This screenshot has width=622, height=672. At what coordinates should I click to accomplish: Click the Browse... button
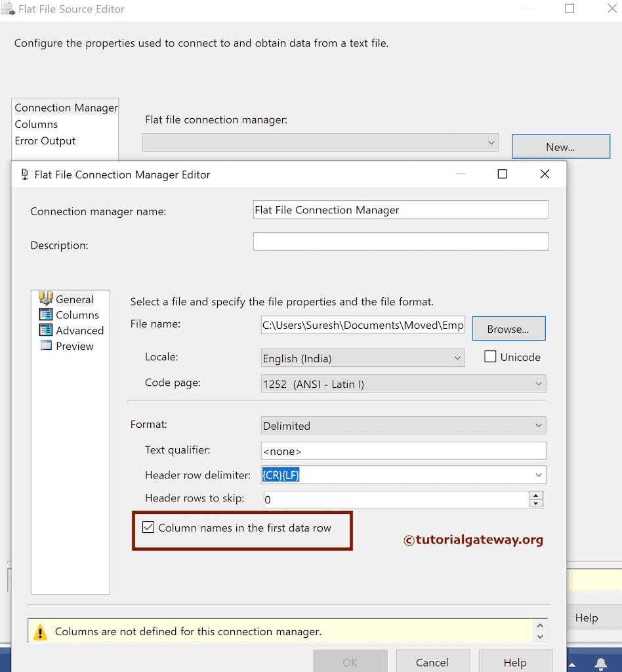[x=508, y=329]
